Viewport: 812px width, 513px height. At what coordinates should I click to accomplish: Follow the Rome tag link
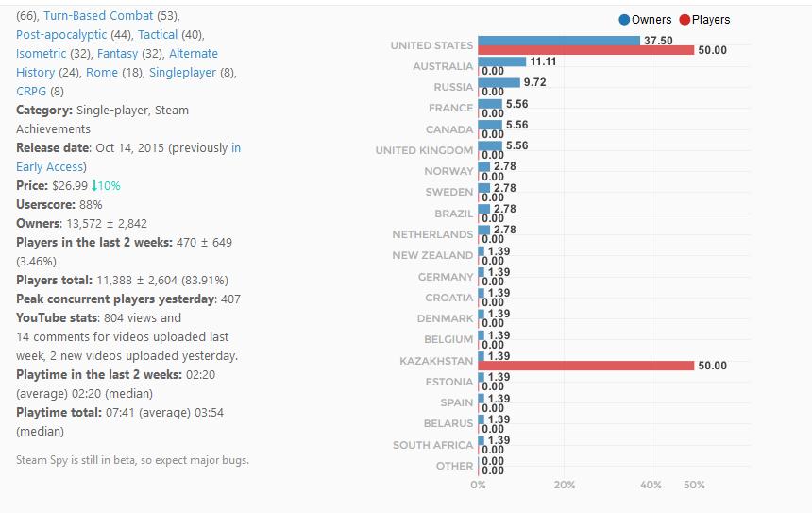point(99,73)
